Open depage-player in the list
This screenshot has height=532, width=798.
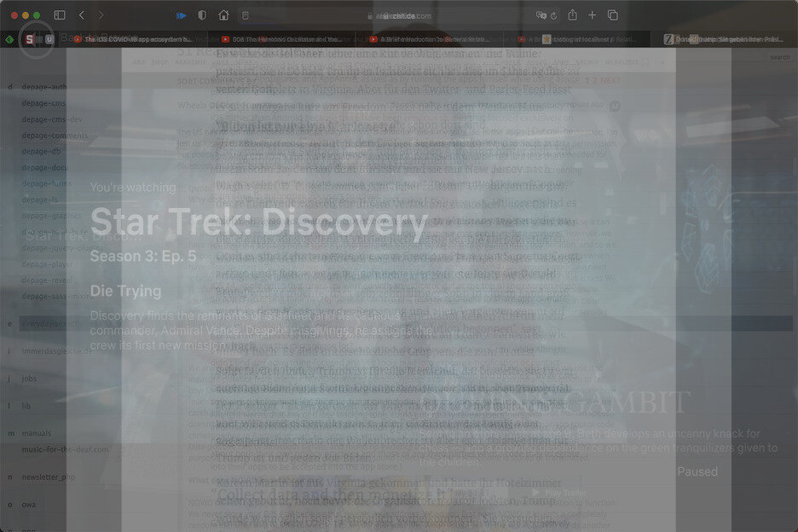tap(48, 265)
